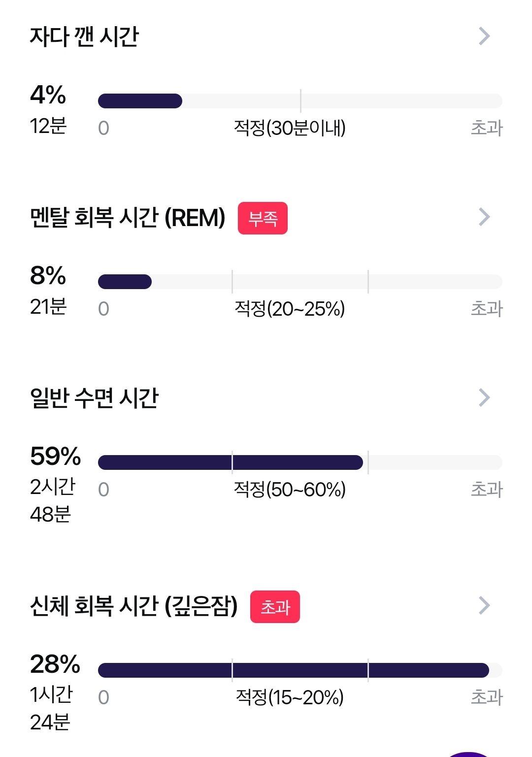The height and width of the screenshot is (757, 532).
Task: Expand 멘탈 회복 시간 (REM) chevron
Action: (484, 217)
